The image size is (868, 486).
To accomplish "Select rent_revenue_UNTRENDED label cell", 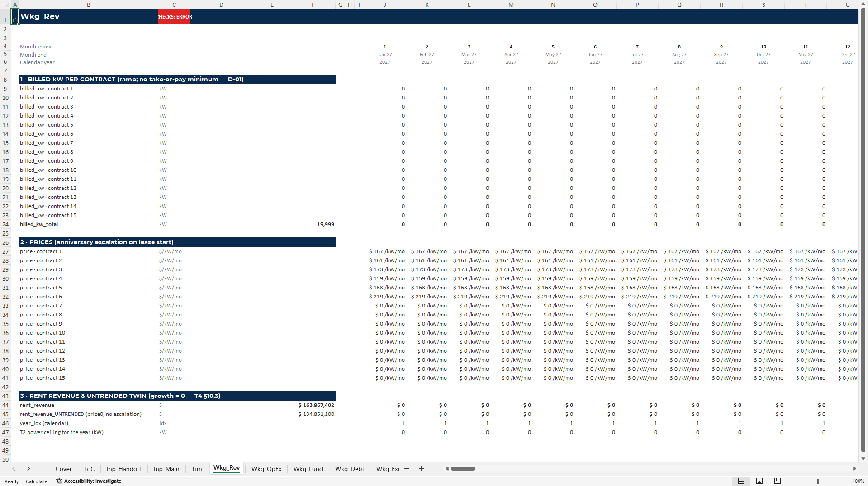I will [x=89, y=414].
